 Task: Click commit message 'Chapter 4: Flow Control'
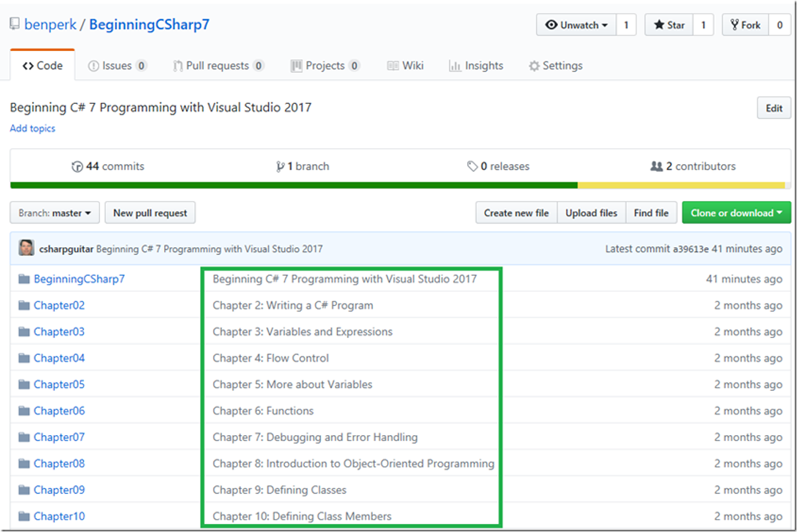click(271, 358)
